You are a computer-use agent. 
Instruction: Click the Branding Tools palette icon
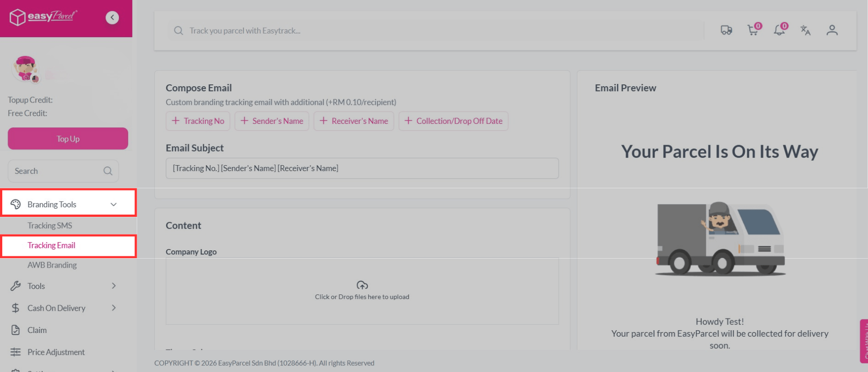(15, 204)
